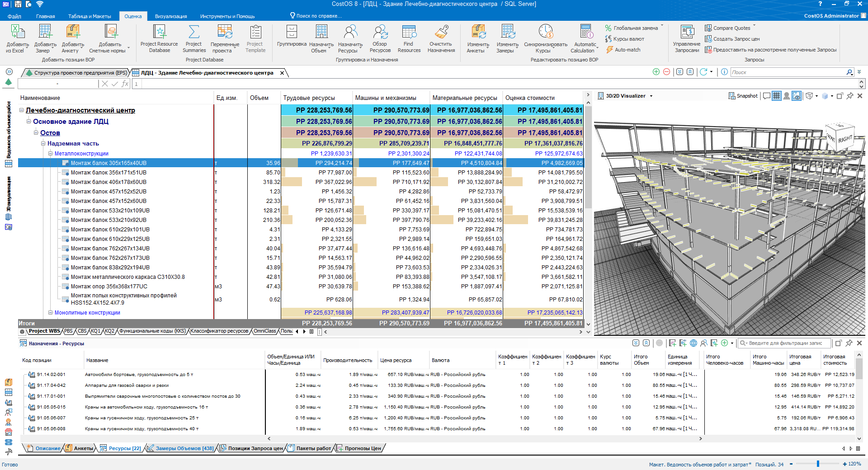
Task: Click globe icon in Назначения toolbar
Action: tap(693, 343)
